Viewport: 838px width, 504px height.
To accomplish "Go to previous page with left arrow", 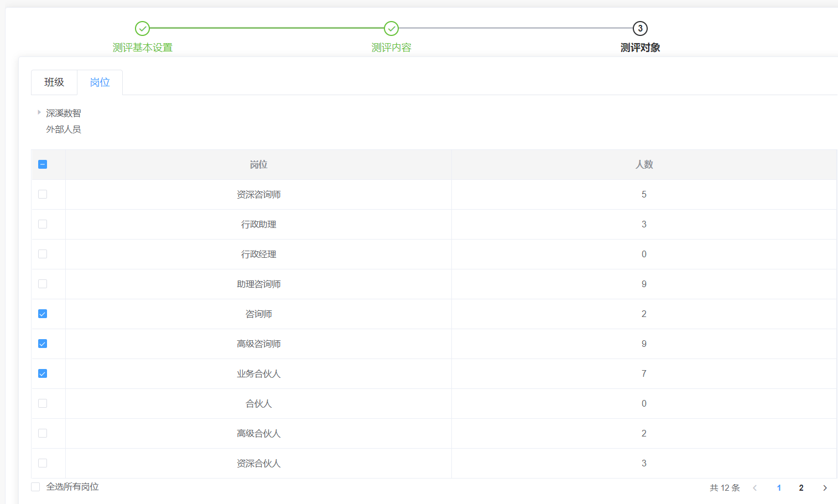I will click(x=754, y=488).
